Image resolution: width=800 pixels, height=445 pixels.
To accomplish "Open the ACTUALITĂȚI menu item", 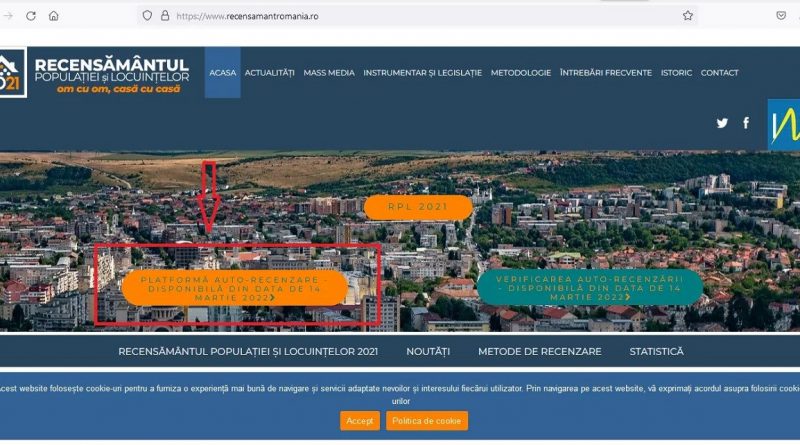I will pos(270,73).
